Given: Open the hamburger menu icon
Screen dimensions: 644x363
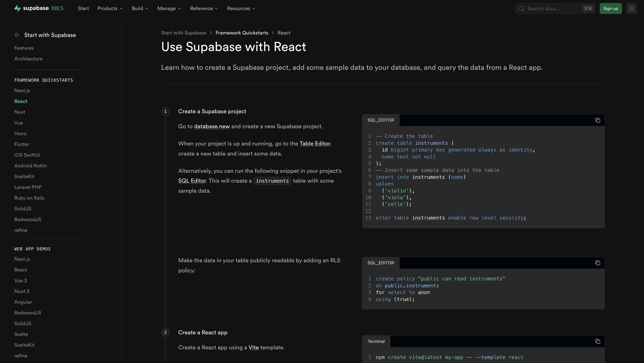Looking at the screenshot, I should pos(631,9).
